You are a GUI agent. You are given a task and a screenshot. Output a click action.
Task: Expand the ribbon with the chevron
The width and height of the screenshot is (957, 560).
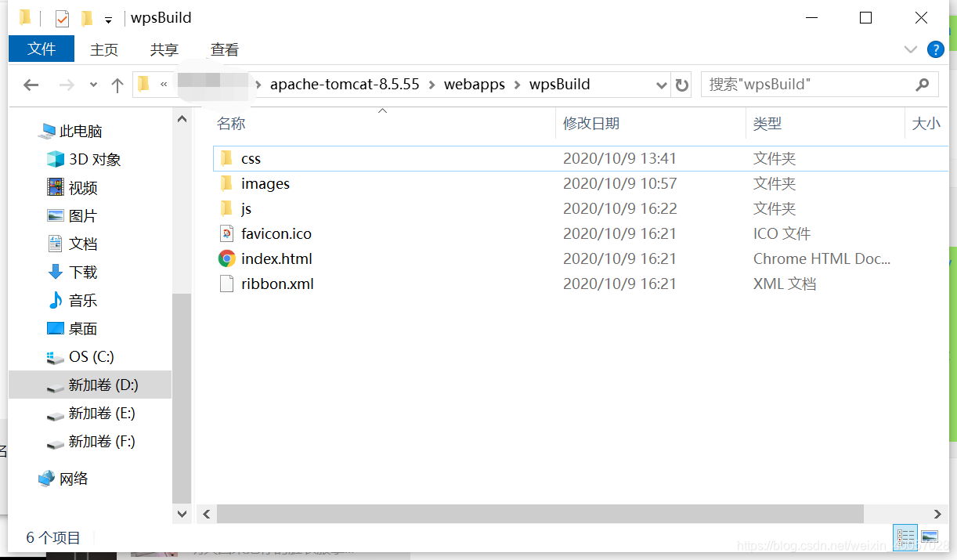[x=911, y=49]
